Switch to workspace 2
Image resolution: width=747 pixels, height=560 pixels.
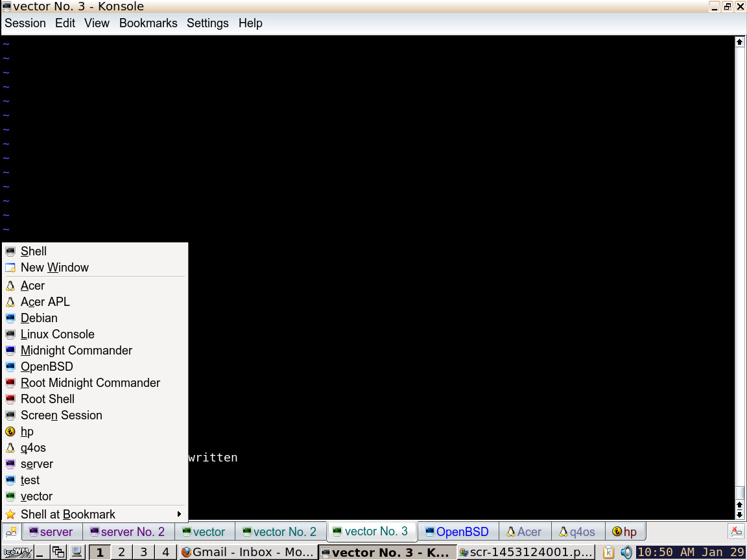pyautogui.click(x=121, y=552)
